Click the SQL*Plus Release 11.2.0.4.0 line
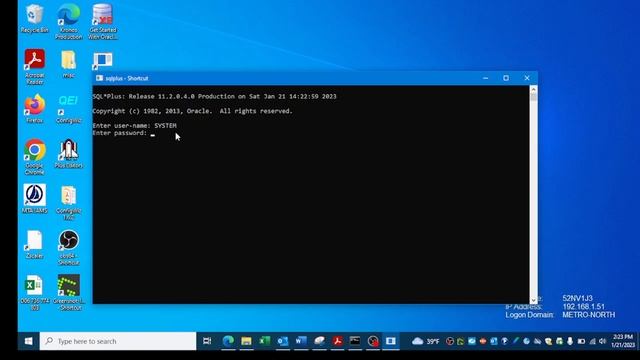This screenshot has width=640, height=360. (215, 97)
